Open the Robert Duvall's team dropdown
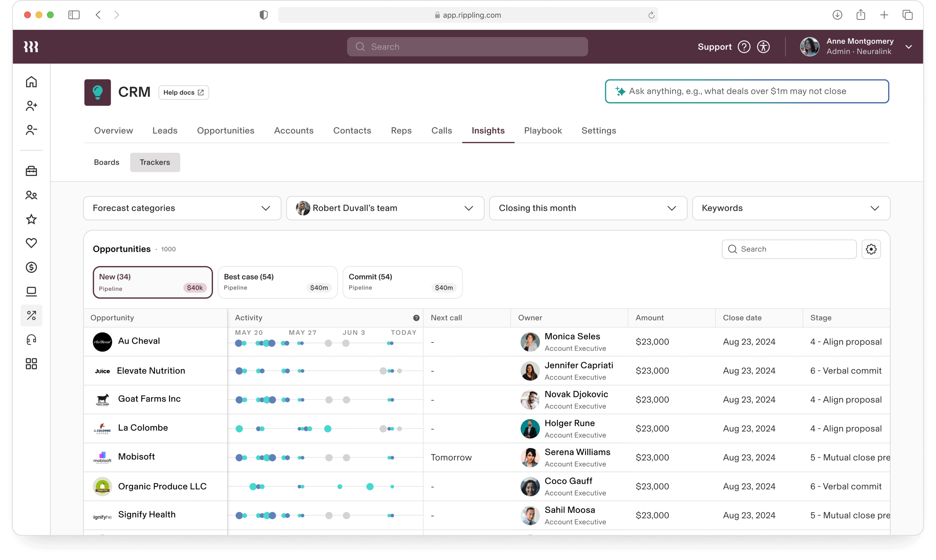 385,208
